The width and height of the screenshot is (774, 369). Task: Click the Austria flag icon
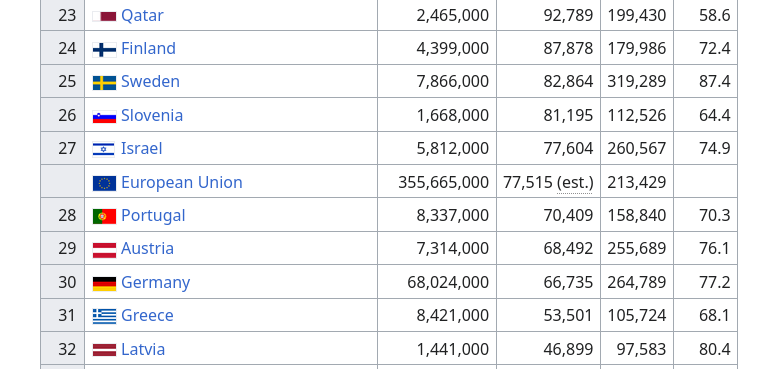(x=104, y=250)
